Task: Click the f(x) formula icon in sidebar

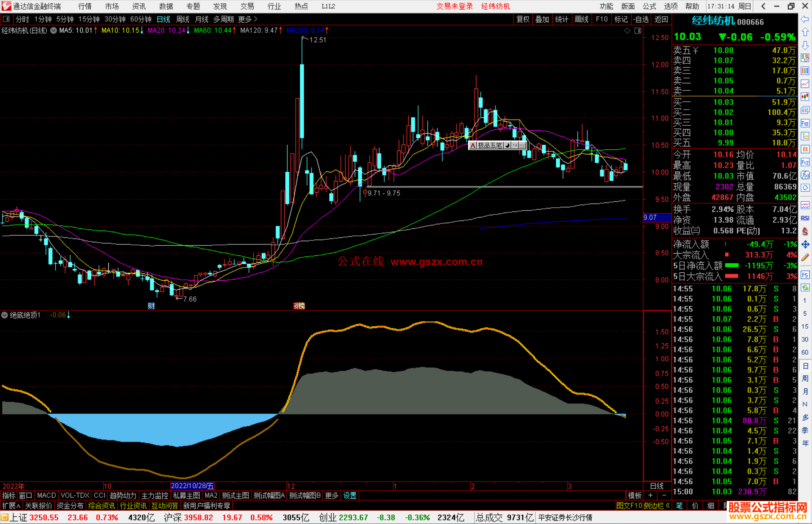Action: 805,175
